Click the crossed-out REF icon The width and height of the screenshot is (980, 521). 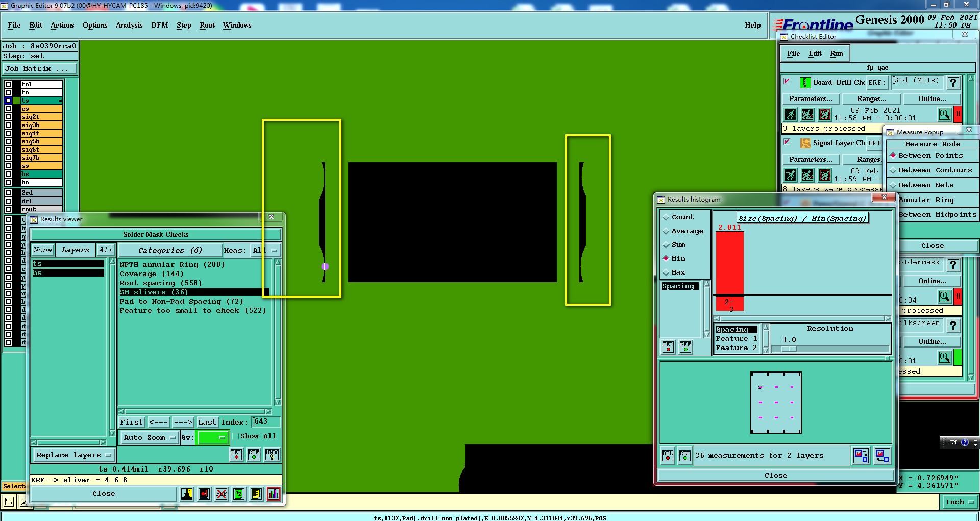pos(222,494)
